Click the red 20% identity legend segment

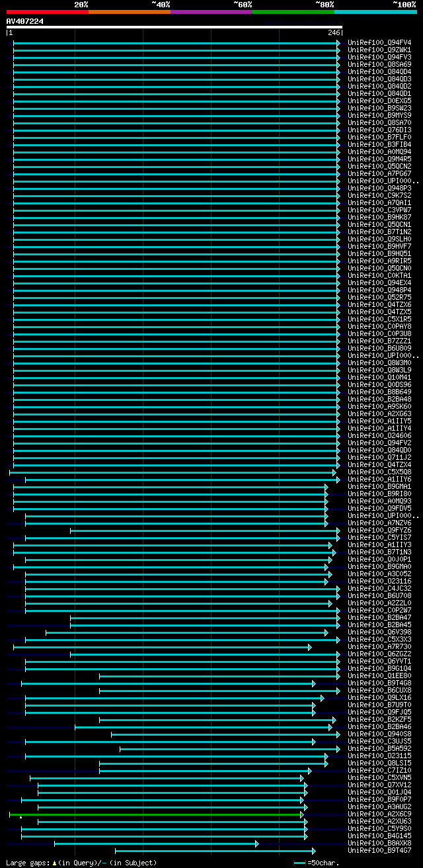(x=47, y=12)
